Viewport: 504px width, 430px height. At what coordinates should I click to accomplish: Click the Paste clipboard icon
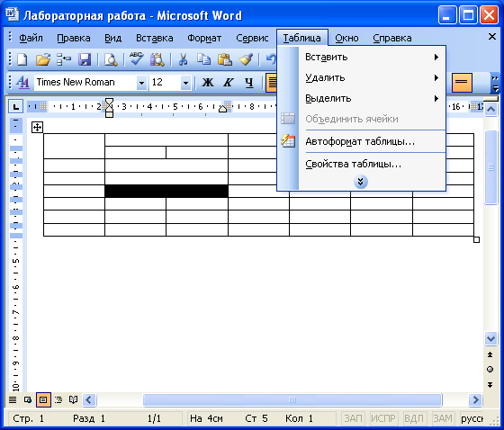[x=225, y=59]
